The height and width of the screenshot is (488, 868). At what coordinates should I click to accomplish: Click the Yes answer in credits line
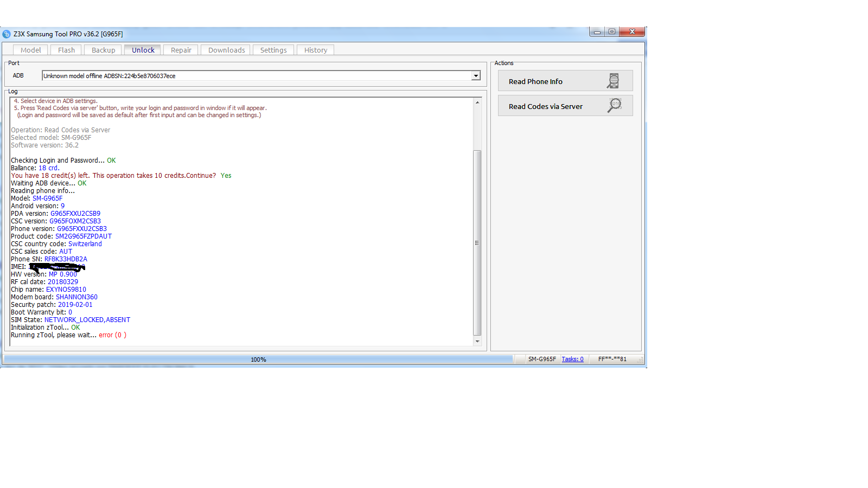click(x=226, y=176)
